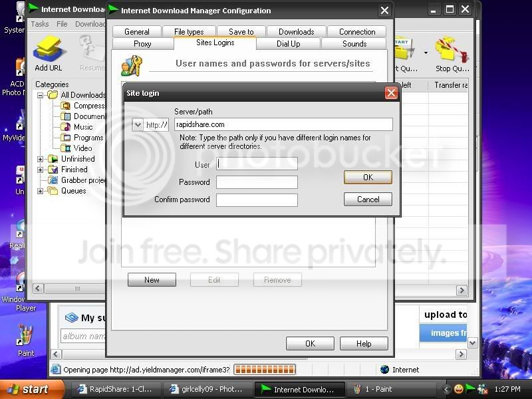Open the Start Queue dropdown arrow
The width and height of the screenshot is (532, 399).
(x=426, y=53)
